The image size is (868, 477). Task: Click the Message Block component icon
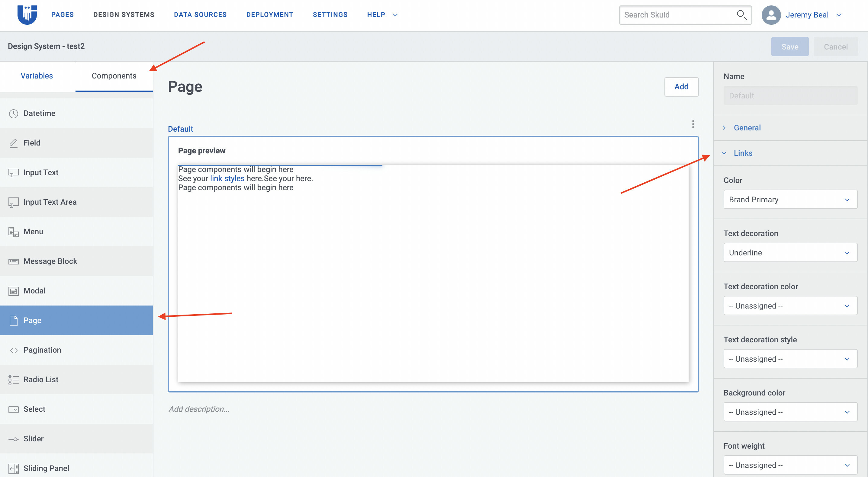click(x=14, y=261)
